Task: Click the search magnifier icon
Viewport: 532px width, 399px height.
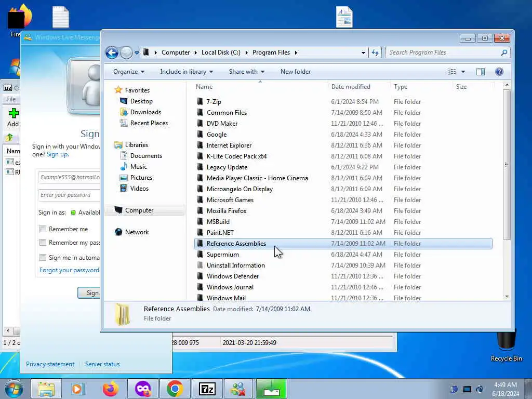Action: coord(504,52)
